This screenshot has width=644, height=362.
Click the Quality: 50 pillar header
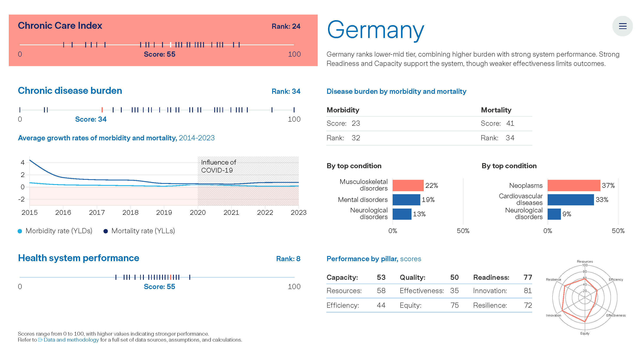(x=429, y=277)
